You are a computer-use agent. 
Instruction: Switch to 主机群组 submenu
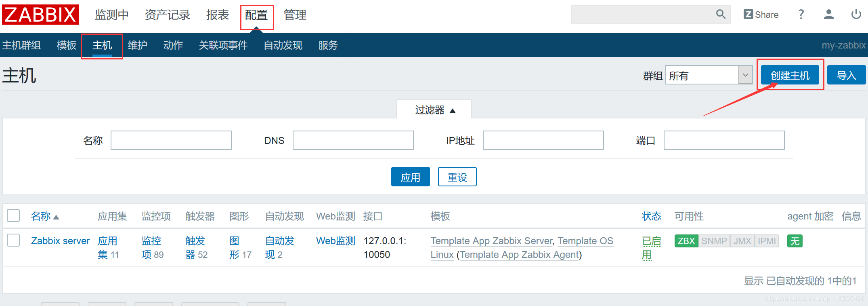click(21, 45)
